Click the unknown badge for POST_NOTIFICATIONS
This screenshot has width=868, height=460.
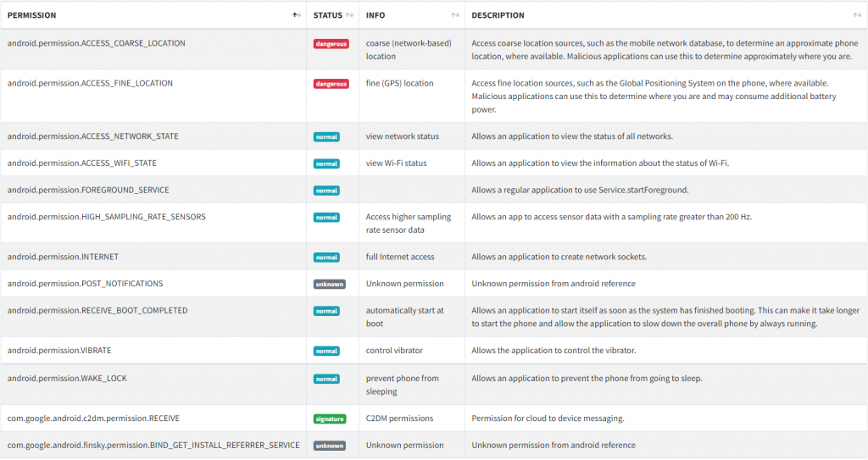[330, 285]
